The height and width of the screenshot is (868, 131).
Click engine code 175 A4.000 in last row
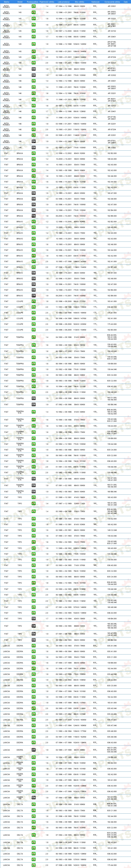point(112,865)
